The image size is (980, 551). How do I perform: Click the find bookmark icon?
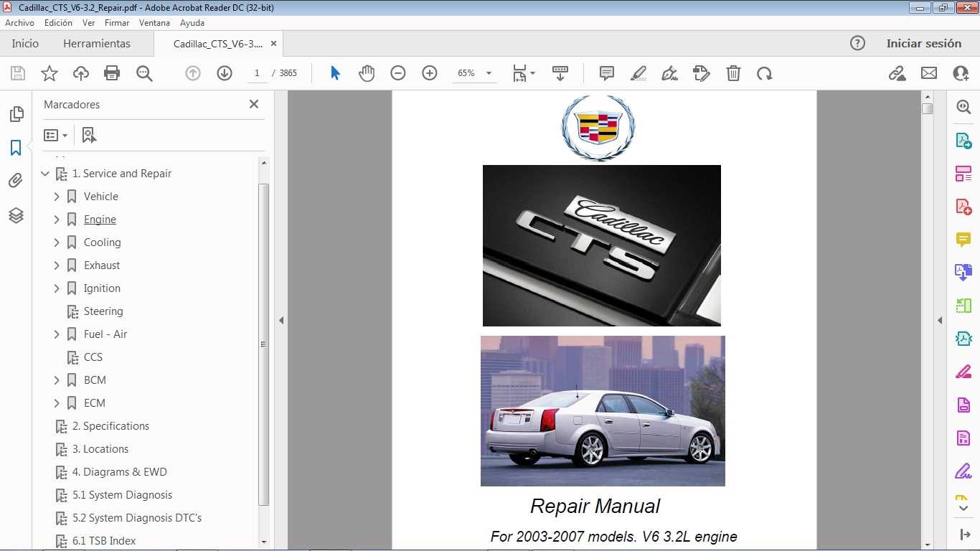tap(89, 135)
